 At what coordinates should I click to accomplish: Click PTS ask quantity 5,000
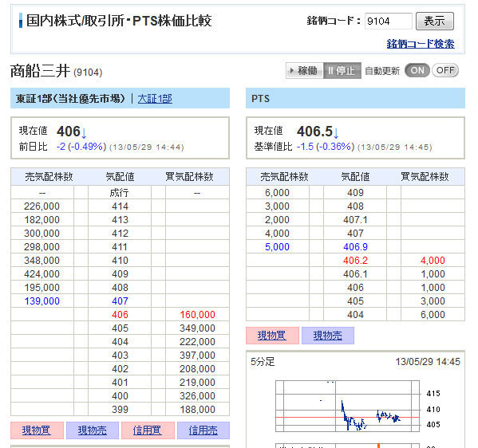pos(277,246)
